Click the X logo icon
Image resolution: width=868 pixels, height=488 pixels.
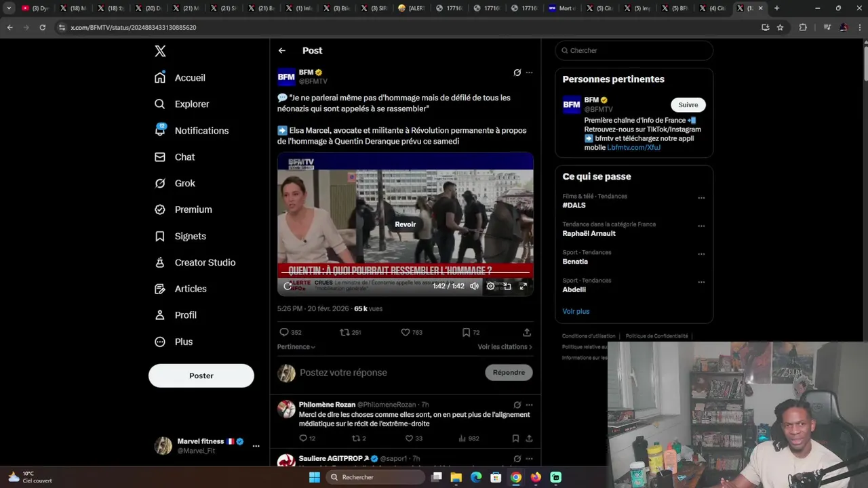[x=160, y=51]
